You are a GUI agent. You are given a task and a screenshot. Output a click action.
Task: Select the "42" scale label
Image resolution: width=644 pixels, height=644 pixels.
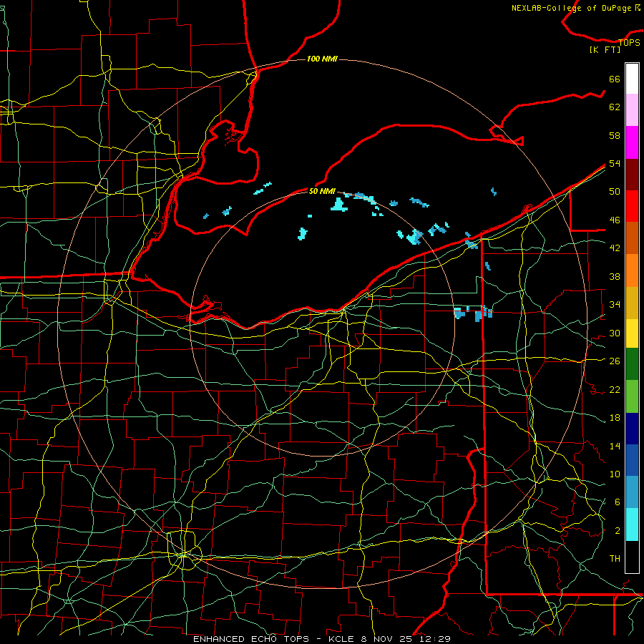pyautogui.click(x=615, y=248)
